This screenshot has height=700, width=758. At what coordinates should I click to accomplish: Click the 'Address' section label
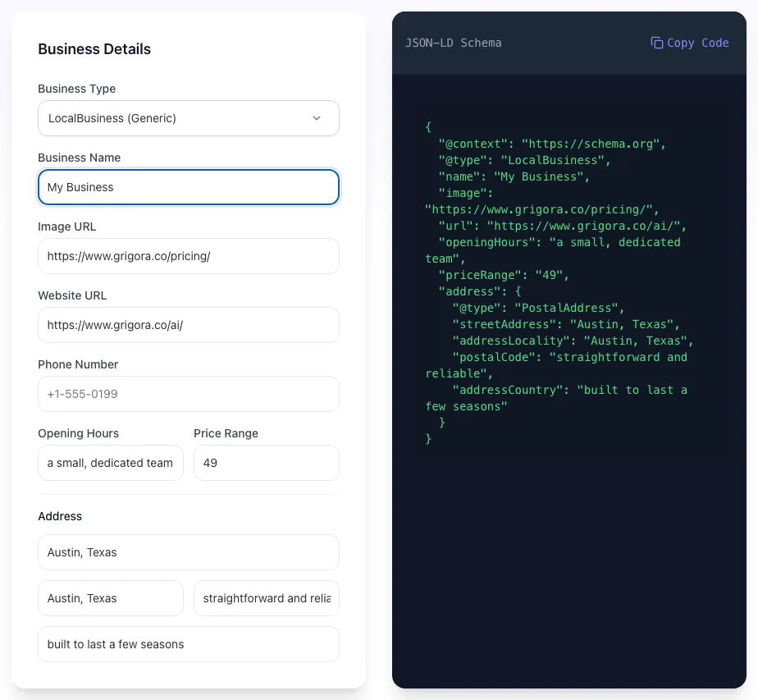click(x=60, y=516)
